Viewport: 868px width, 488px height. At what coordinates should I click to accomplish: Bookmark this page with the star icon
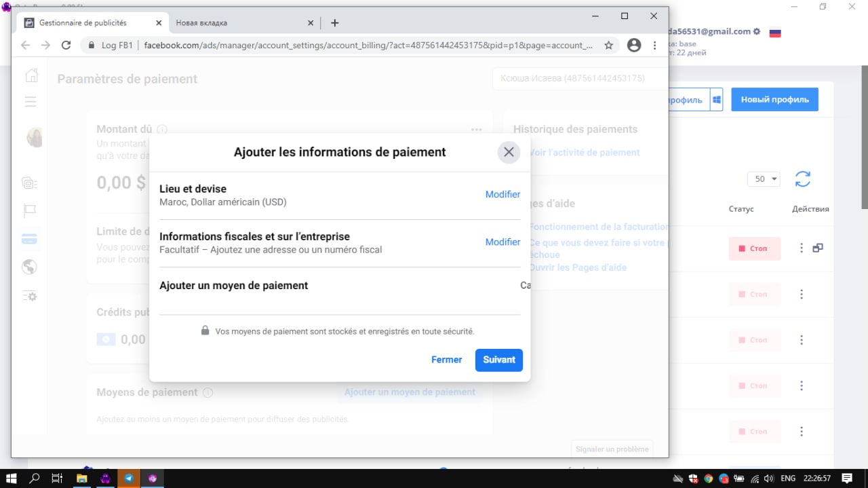click(608, 45)
